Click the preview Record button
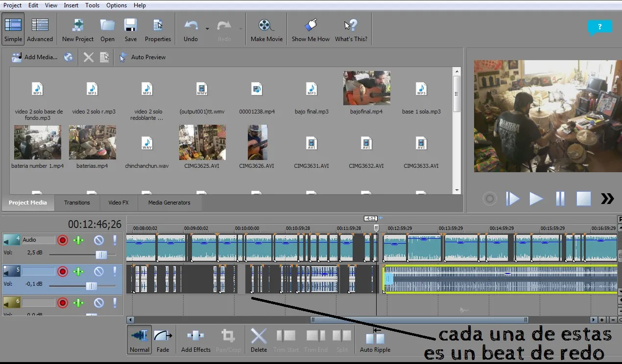The image size is (622, 364). point(489,199)
